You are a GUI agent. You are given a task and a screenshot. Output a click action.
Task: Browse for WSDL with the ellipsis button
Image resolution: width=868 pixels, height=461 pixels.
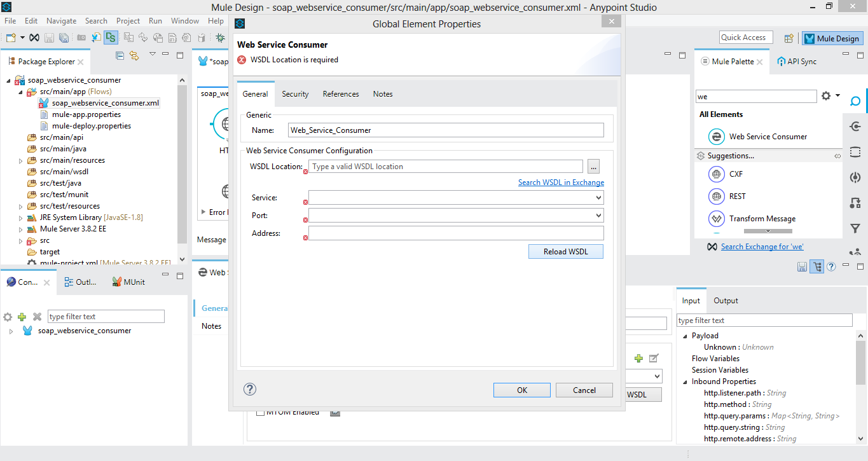[x=593, y=167]
